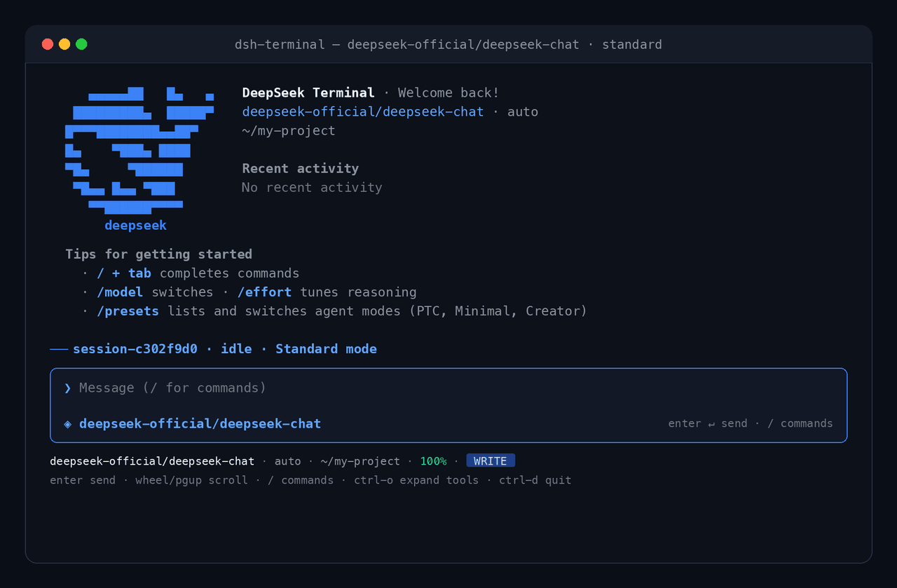Select the /effort command in the tips
Screen dimensions: 897x588
pos(264,292)
